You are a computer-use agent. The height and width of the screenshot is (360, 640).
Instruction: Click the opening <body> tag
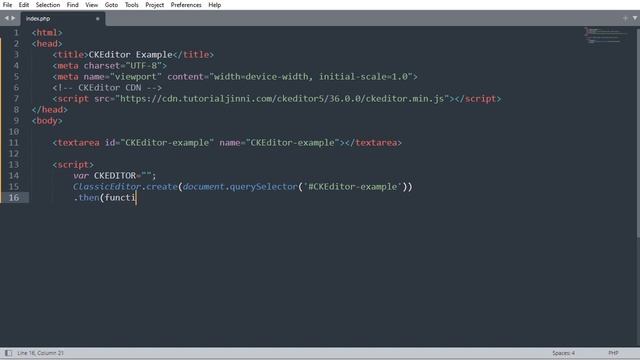pos(47,121)
